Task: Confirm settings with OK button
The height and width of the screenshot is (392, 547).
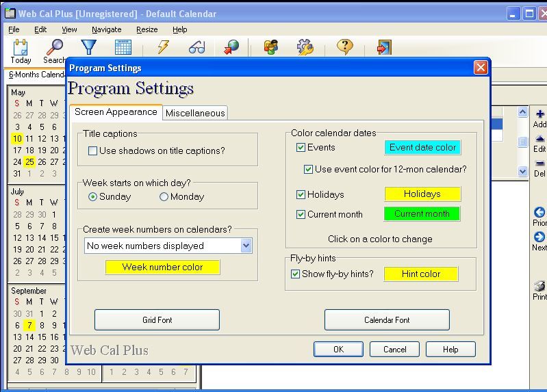Action: pos(338,349)
